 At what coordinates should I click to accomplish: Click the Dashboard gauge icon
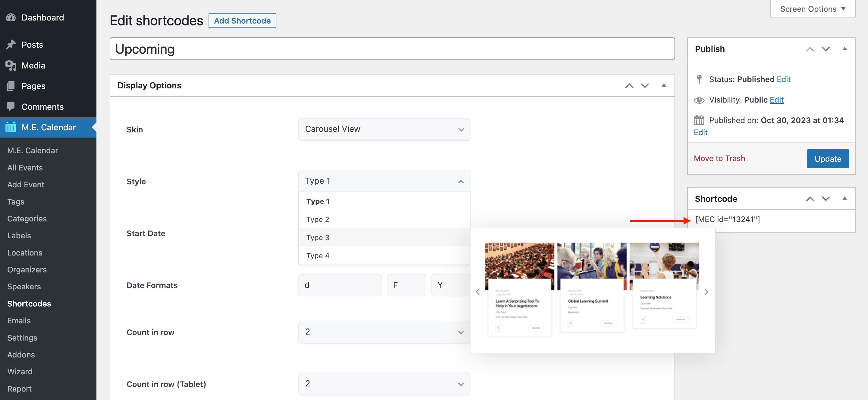11,17
